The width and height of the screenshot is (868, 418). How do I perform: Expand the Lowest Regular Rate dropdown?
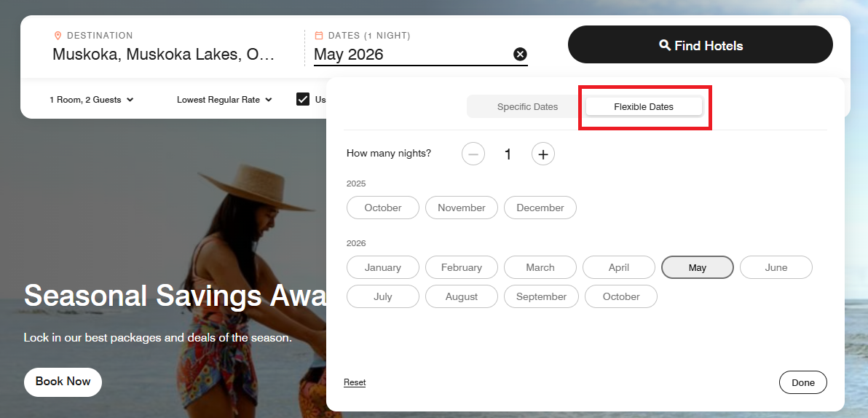(x=224, y=100)
